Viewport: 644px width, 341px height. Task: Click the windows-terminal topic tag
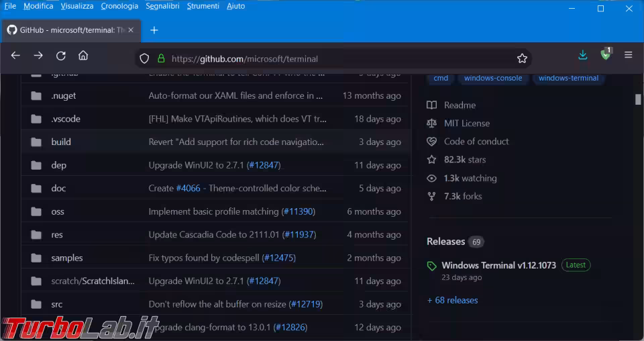(x=568, y=78)
